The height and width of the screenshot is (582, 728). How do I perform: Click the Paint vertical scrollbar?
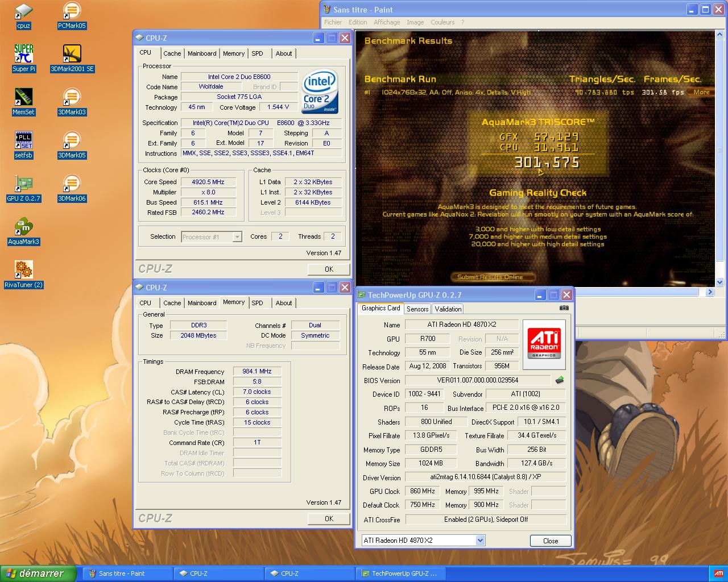tap(721, 157)
